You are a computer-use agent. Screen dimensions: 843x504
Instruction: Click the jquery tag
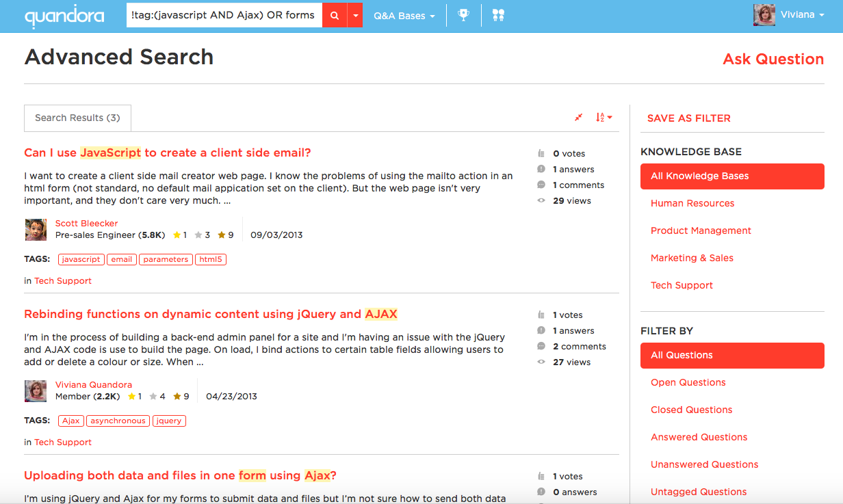[x=169, y=421]
